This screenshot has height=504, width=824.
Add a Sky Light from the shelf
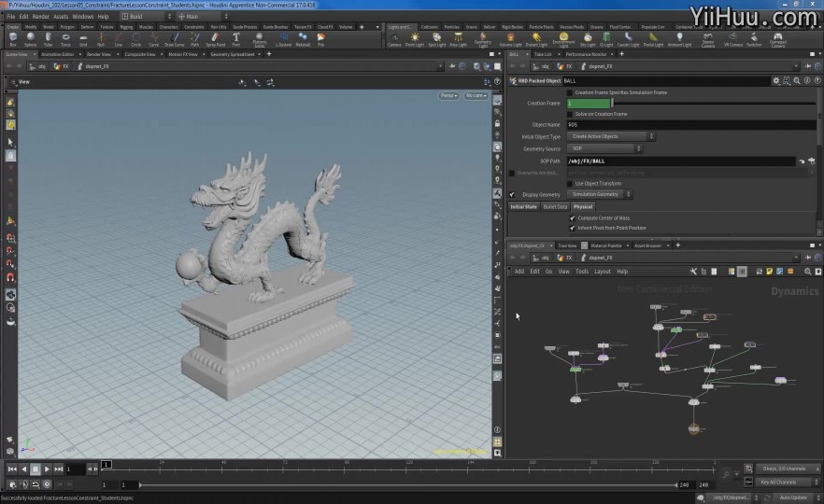tap(588, 39)
